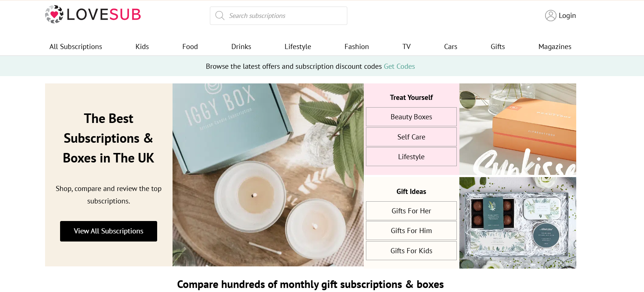Open the Fashion category
The image size is (644, 292).
[x=356, y=46]
